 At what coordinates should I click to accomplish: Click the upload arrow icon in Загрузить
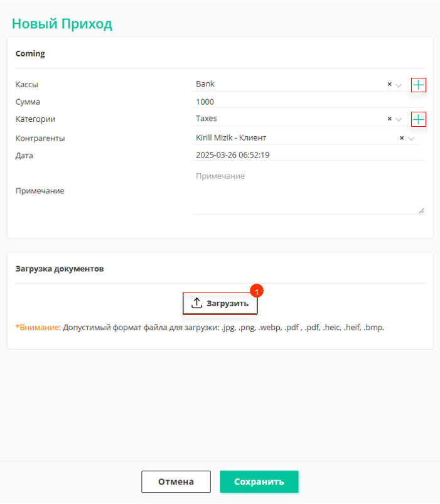(196, 303)
